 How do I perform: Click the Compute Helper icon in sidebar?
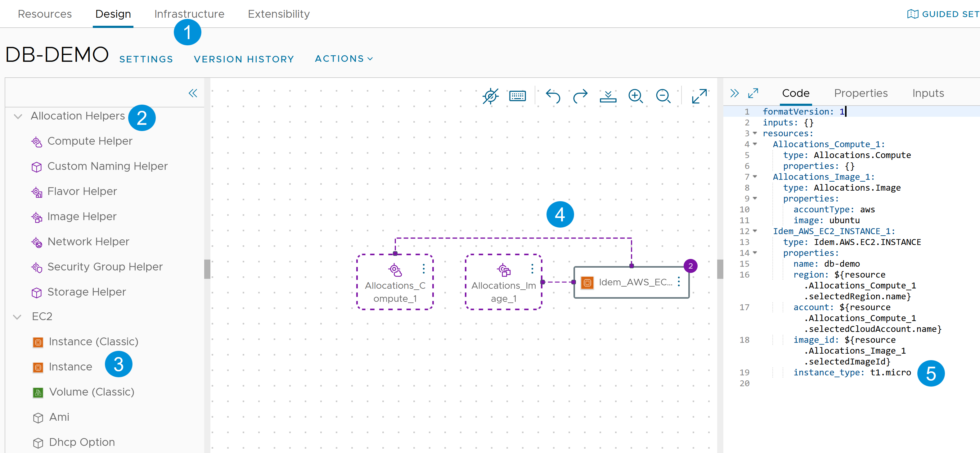click(x=36, y=141)
